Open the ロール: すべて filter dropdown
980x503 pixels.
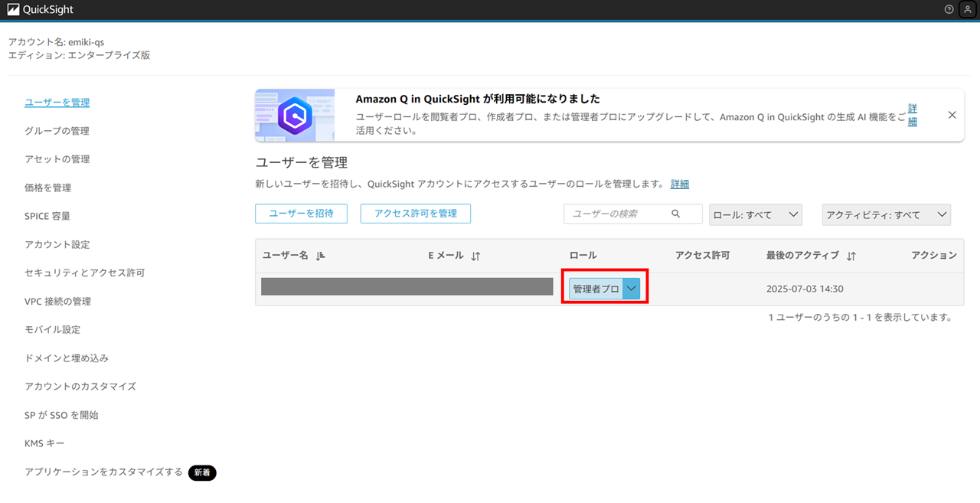pos(756,215)
